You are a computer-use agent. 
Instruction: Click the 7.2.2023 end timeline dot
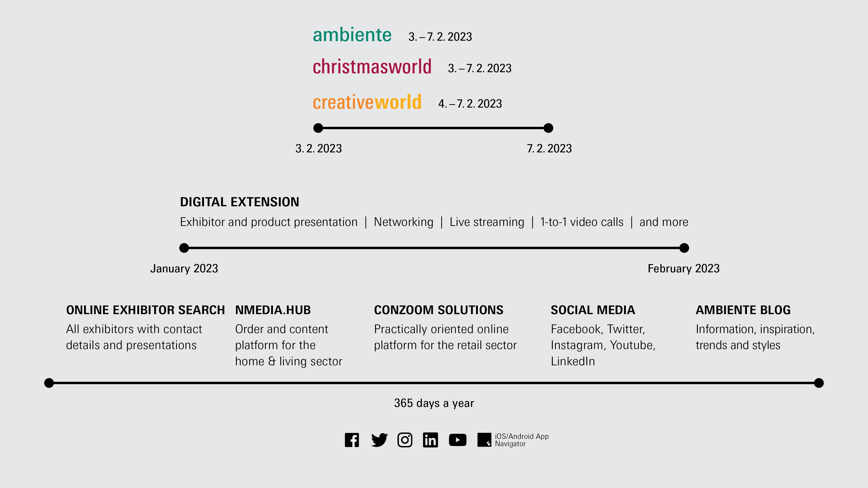click(x=548, y=128)
